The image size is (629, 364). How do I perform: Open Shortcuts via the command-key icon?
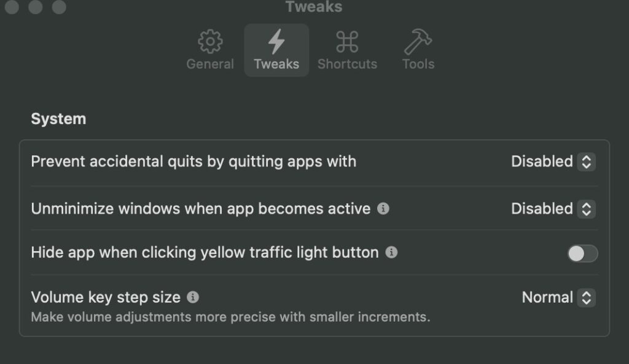347,42
